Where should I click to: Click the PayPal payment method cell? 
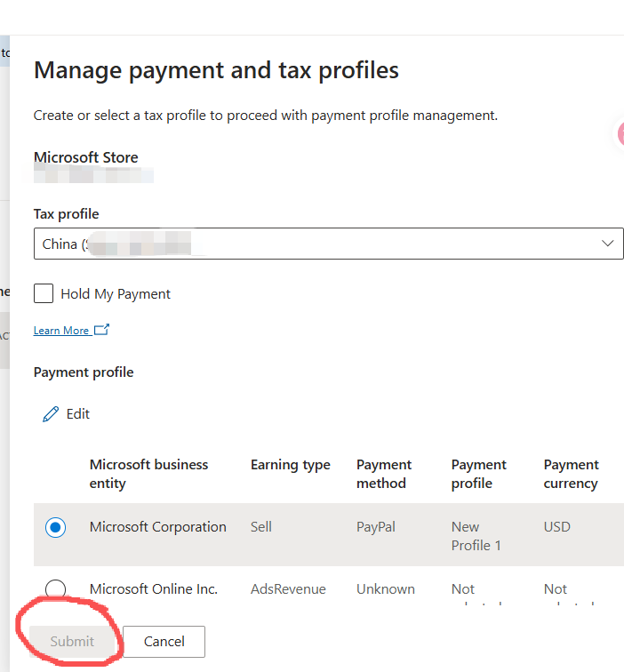coord(376,527)
